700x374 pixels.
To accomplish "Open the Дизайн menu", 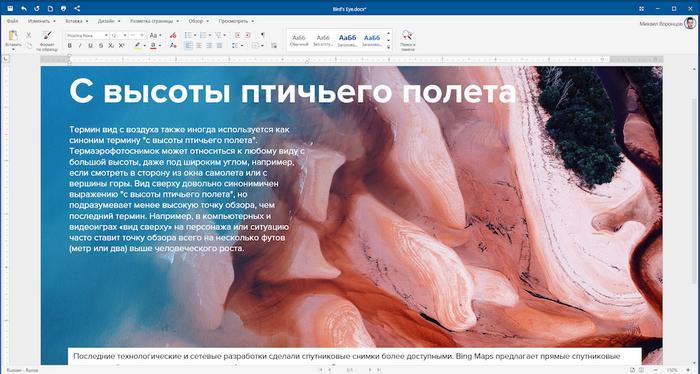I will click(x=109, y=21).
